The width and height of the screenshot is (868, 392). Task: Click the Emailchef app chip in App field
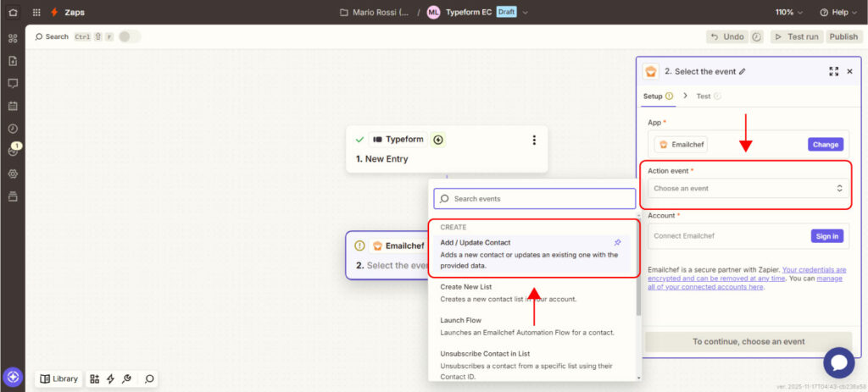[x=681, y=145]
